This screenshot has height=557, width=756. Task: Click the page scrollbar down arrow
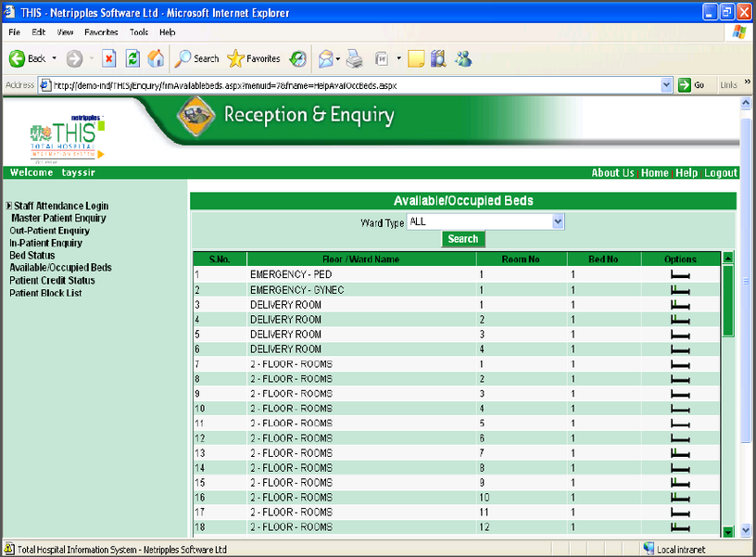pos(746,530)
